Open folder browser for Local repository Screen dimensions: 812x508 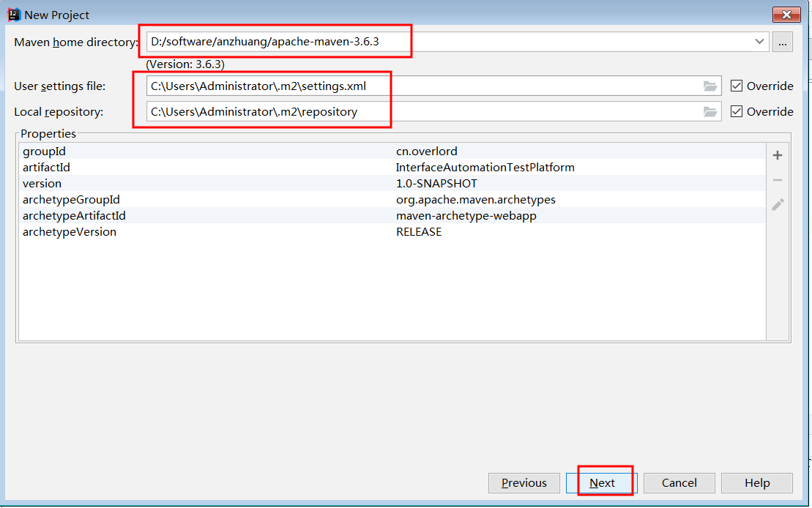710,111
